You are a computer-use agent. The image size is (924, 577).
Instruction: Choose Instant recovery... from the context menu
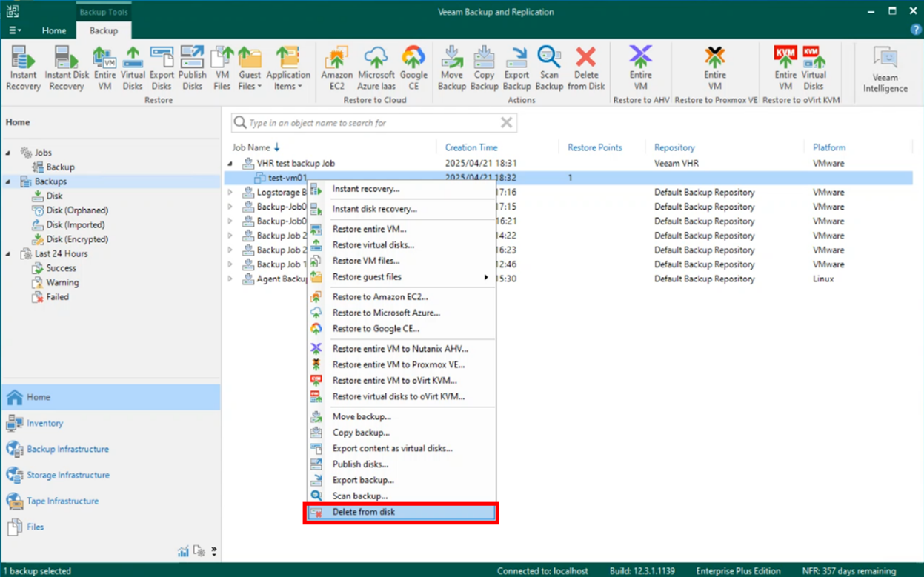401,189
